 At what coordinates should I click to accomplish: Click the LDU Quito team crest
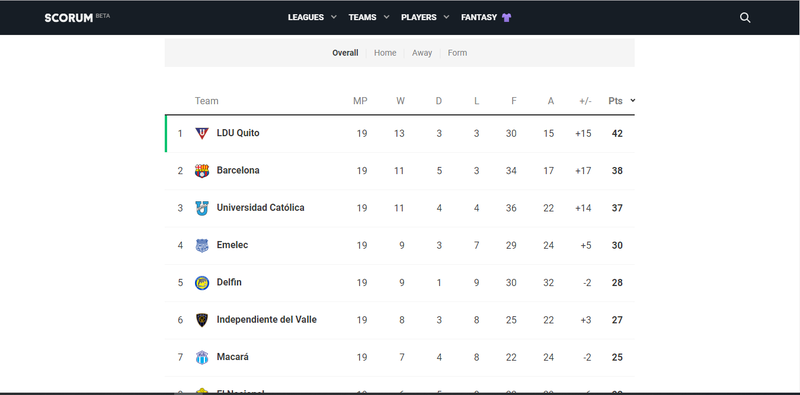(x=202, y=133)
